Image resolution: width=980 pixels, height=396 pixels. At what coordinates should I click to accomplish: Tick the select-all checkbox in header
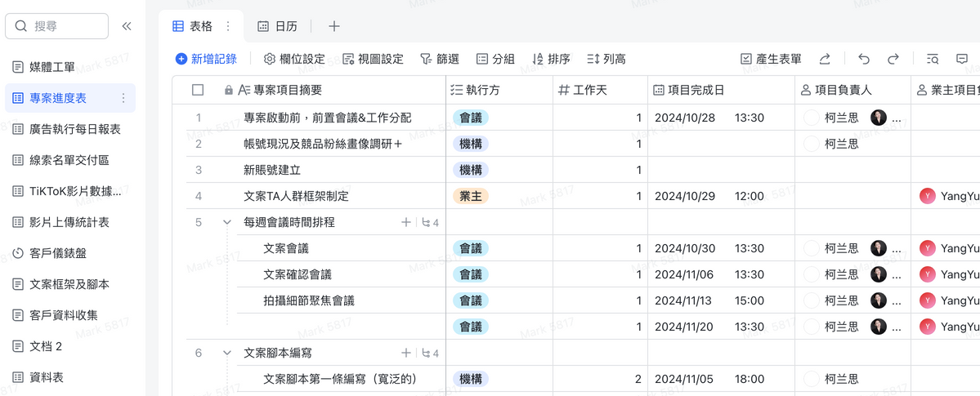click(198, 90)
